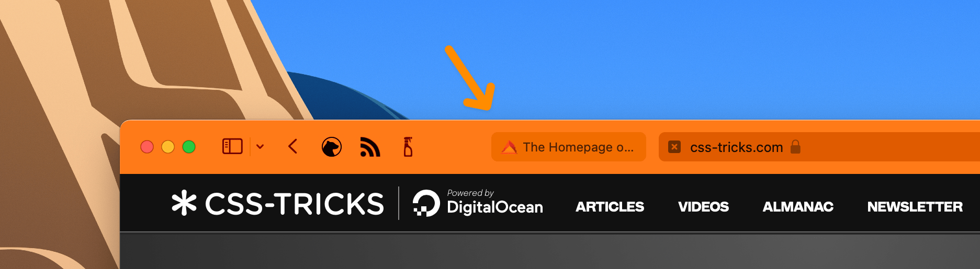Show site security via the lock icon
980x269 pixels.
coord(795,147)
